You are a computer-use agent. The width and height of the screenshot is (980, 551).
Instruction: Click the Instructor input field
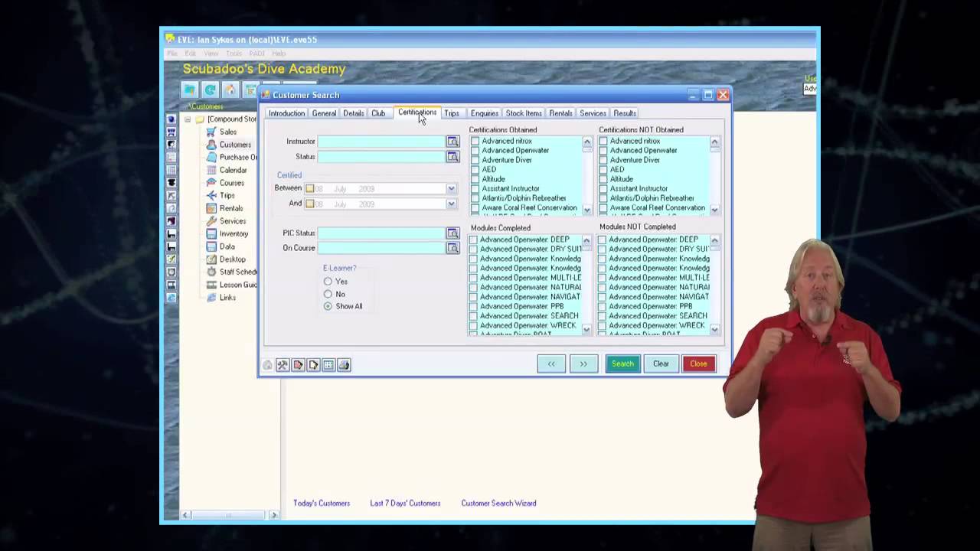[x=381, y=142]
